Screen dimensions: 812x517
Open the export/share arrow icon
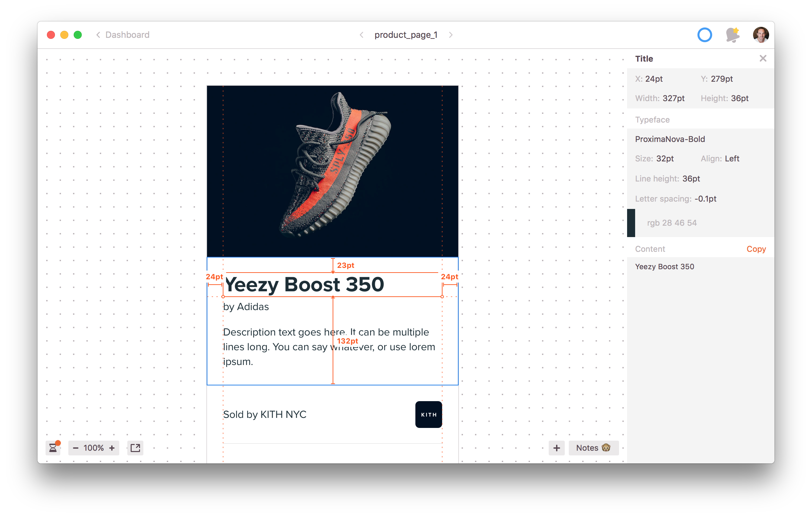(135, 448)
